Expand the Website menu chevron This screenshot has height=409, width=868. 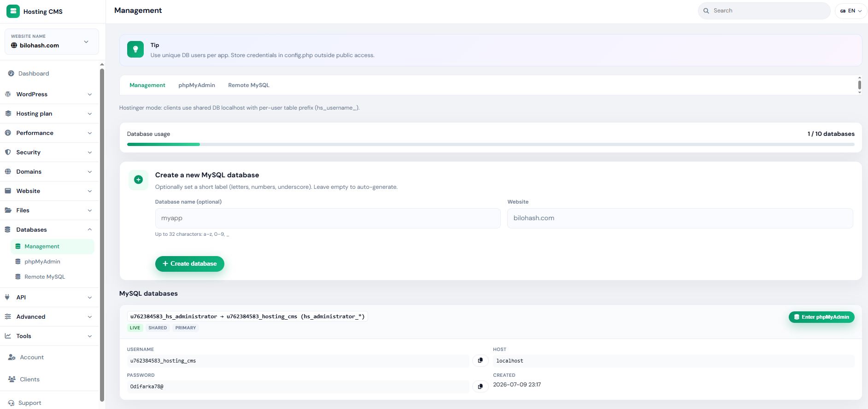pos(89,191)
